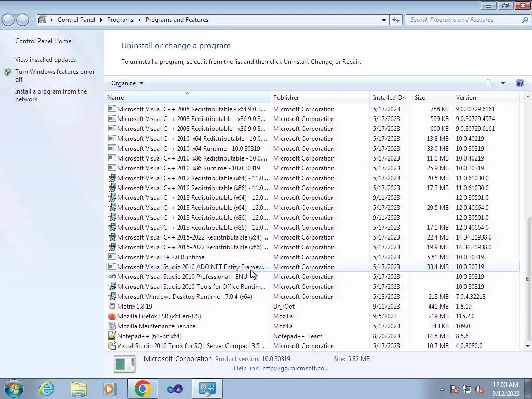Screen dimensions: 532x399
Task: Open Install a program from the network
Action: pyautogui.click(x=51, y=95)
